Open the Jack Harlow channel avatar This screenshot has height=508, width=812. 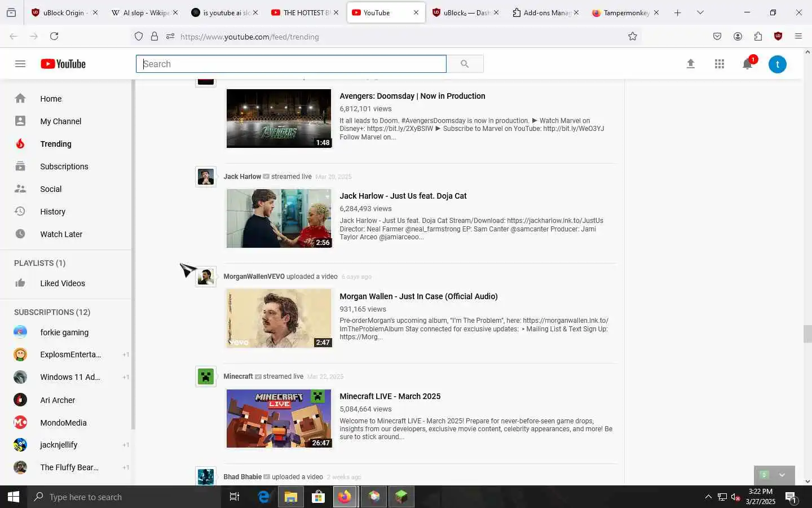tap(206, 177)
